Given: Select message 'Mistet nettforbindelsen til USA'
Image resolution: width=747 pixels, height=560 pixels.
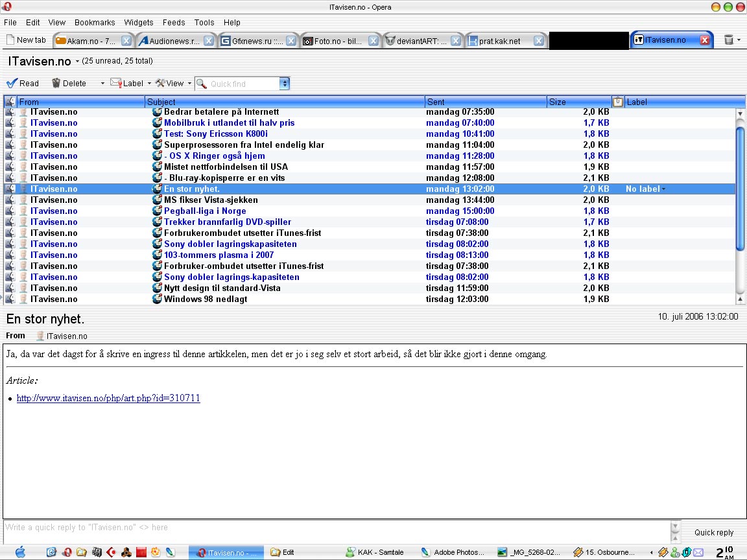Looking at the screenshot, I should [369, 167].
